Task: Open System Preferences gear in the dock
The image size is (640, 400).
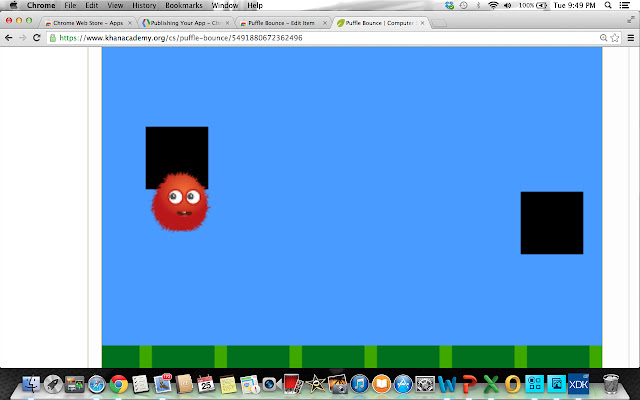Action: pyautogui.click(x=425, y=384)
